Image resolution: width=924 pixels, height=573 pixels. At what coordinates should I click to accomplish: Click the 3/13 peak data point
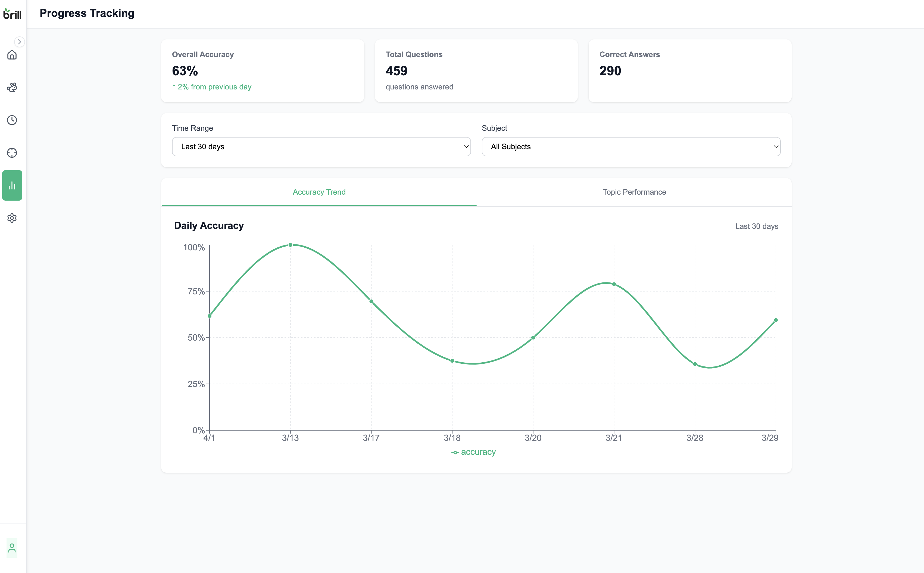point(291,245)
